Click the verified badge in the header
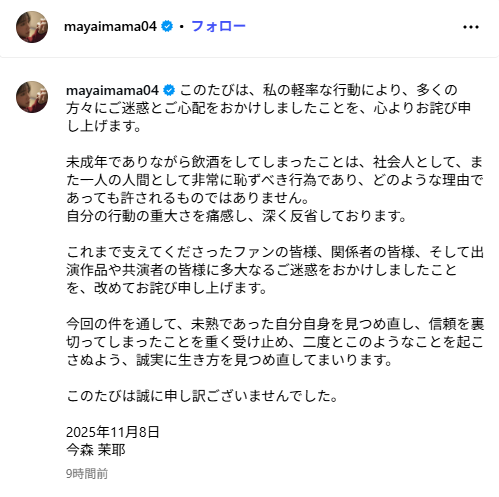The image size is (499, 497). click(x=167, y=26)
